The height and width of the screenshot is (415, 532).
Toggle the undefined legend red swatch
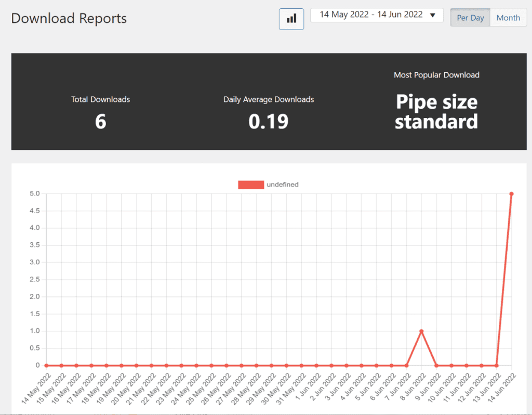pos(251,185)
